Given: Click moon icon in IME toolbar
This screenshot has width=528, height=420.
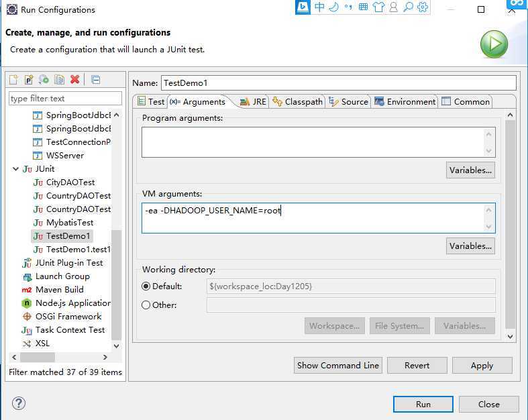Looking at the screenshot, I should pyautogui.click(x=333, y=7).
